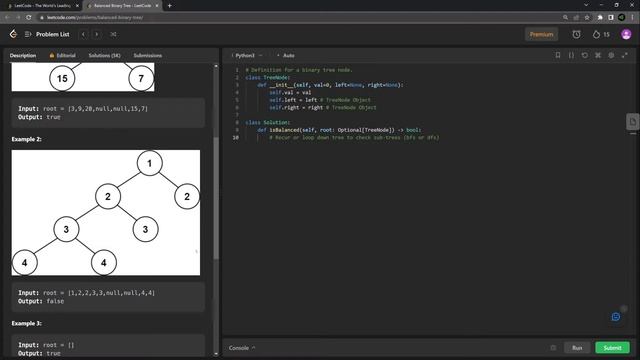Click 'Output: false' text
Image resolution: width=640 pixels, height=360 pixels.
pyautogui.click(x=41, y=301)
